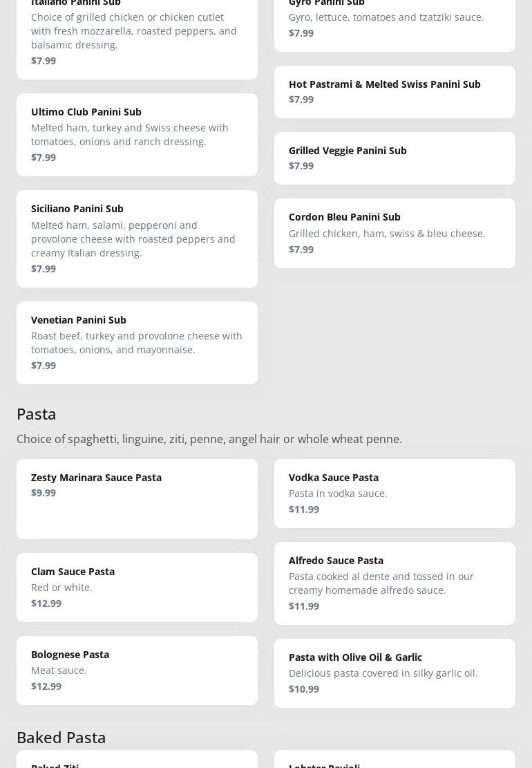532x768 pixels.
Task: Select the Vodka Sauce Pasta card
Action: (394, 493)
